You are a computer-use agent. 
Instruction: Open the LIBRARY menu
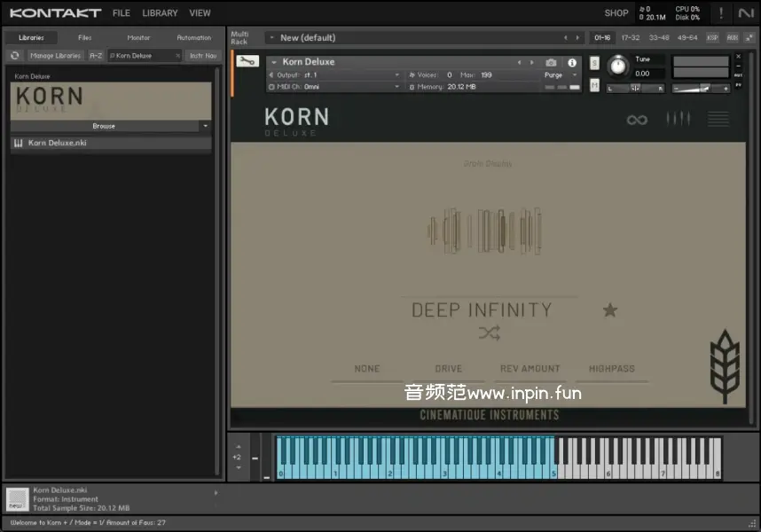(160, 13)
